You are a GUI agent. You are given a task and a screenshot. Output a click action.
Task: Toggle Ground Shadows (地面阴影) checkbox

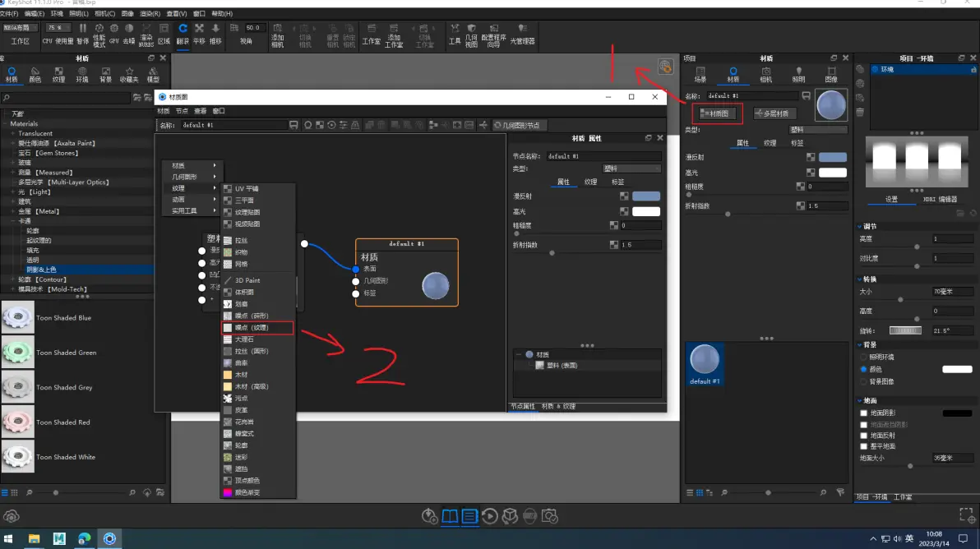864,413
